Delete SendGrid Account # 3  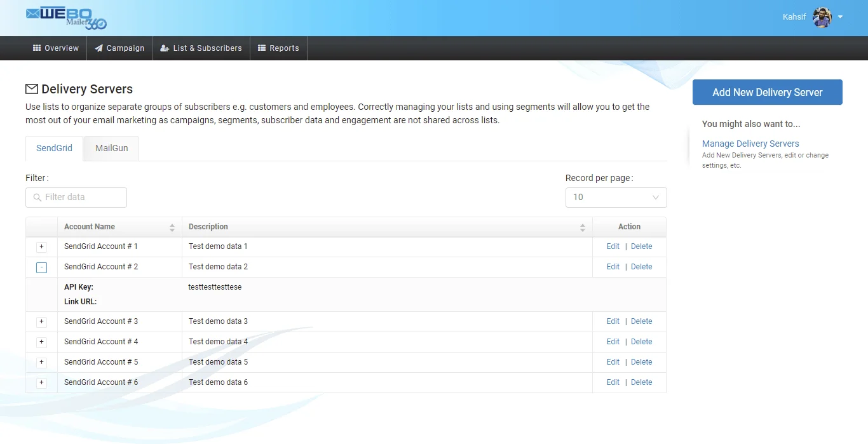coord(641,321)
